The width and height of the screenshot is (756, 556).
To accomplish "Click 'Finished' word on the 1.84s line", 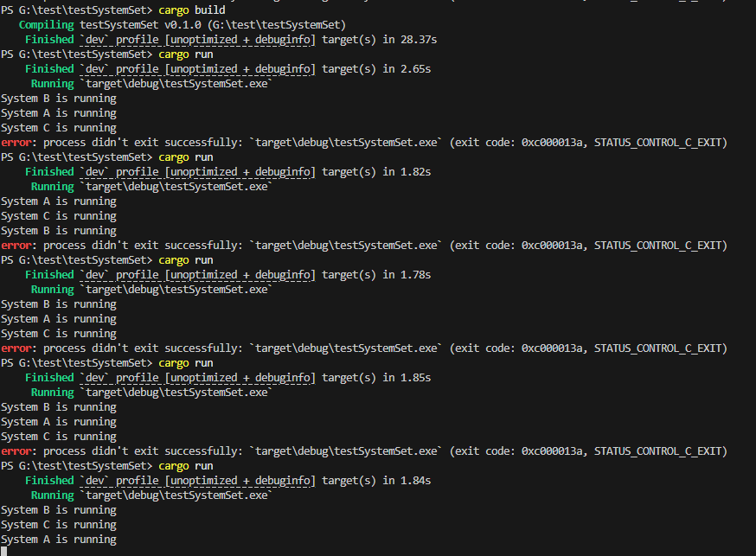I will pyautogui.click(x=49, y=481).
